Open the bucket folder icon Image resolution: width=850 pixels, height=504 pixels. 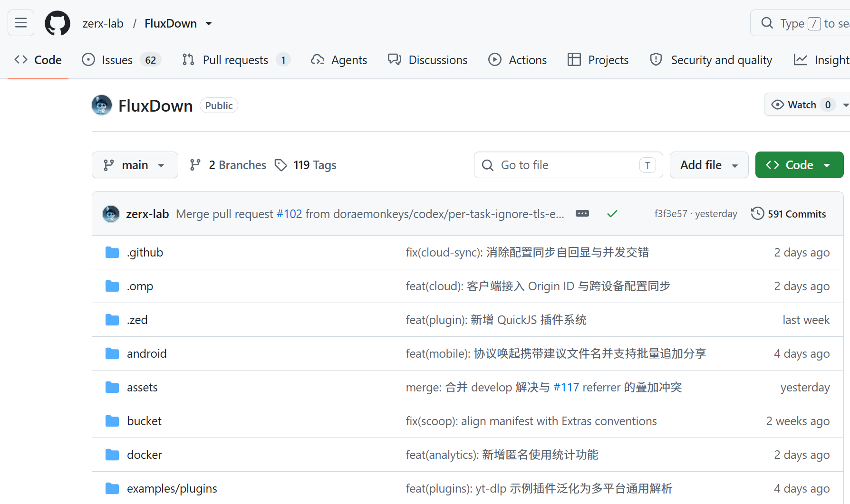coord(112,421)
